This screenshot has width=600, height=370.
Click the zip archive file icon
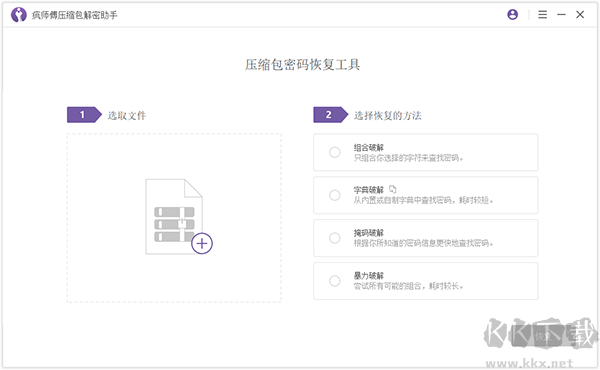point(174,217)
